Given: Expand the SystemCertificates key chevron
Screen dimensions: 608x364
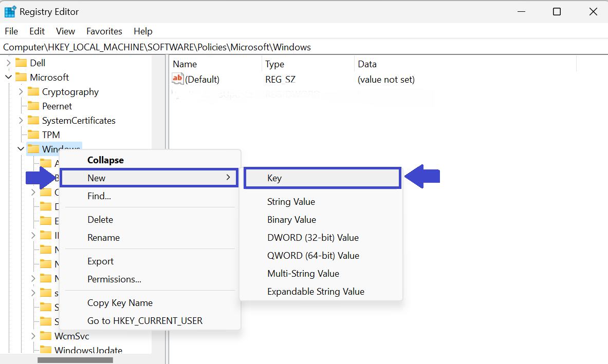Looking at the screenshot, I should (21, 121).
